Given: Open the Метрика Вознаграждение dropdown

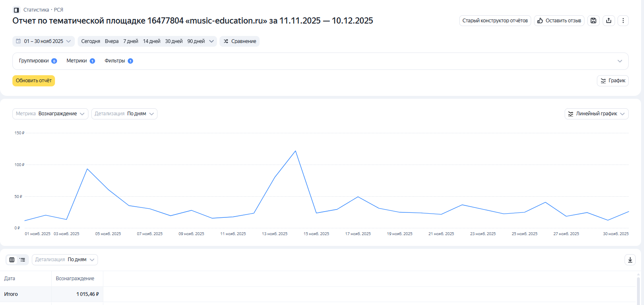Looking at the screenshot, I should [x=50, y=114].
